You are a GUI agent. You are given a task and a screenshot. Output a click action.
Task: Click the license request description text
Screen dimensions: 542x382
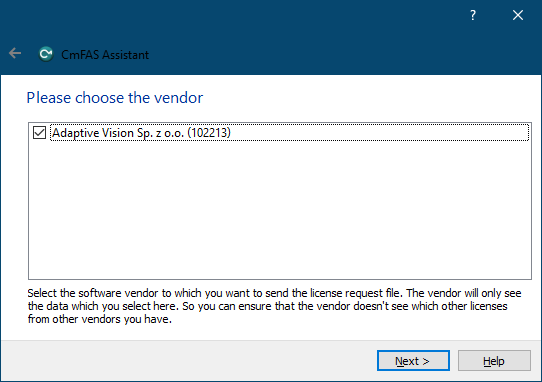pyautogui.click(x=274, y=306)
